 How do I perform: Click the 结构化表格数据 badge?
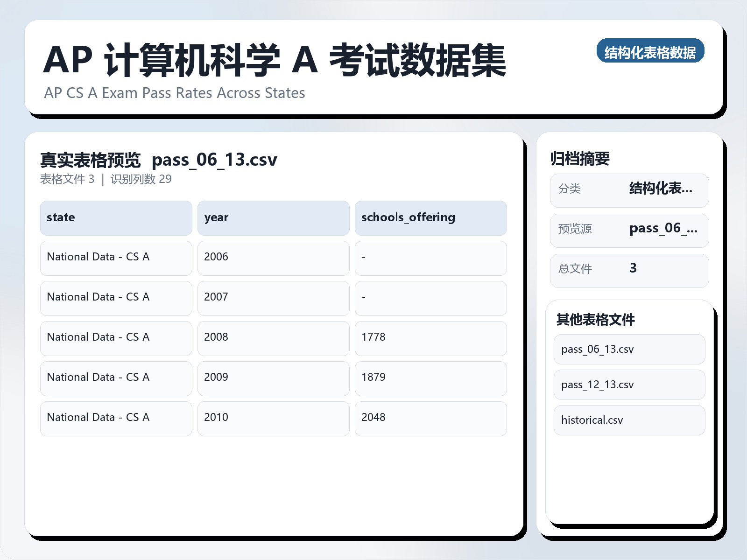tap(651, 52)
